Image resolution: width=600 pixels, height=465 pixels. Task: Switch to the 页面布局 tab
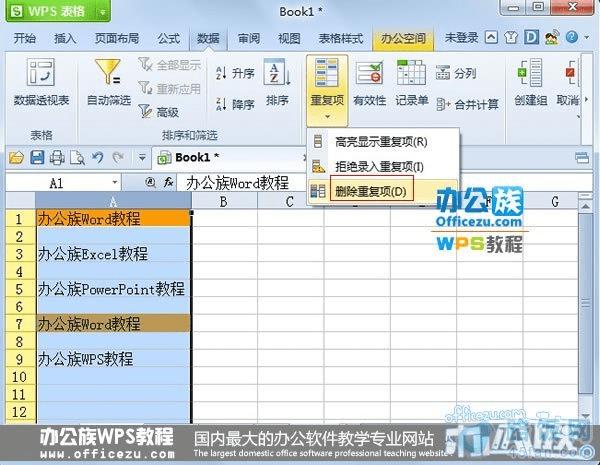(x=117, y=38)
